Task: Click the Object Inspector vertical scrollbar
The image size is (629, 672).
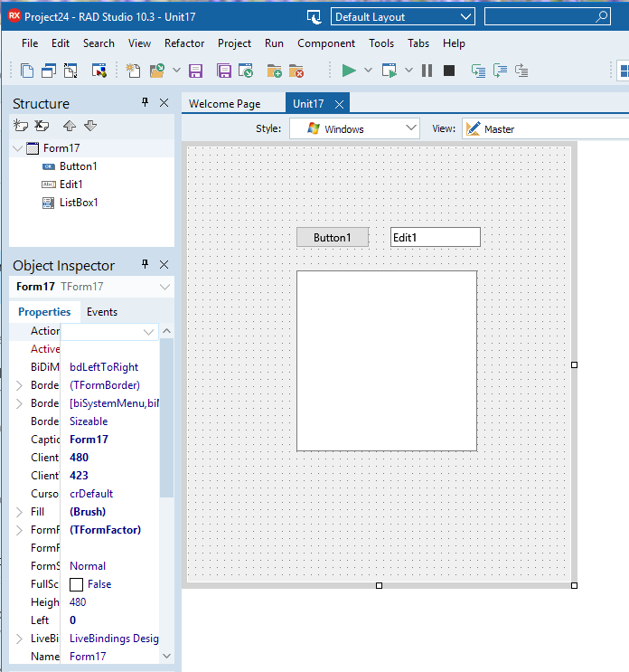Action: (x=166, y=416)
